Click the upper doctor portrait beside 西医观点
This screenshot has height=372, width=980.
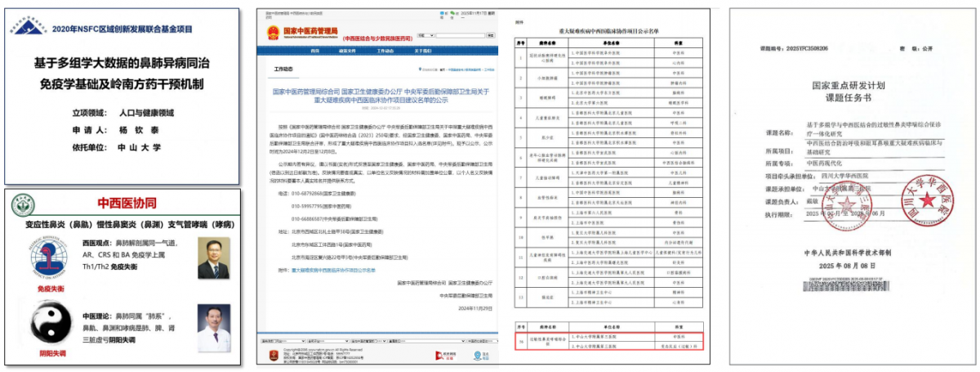(x=213, y=258)
